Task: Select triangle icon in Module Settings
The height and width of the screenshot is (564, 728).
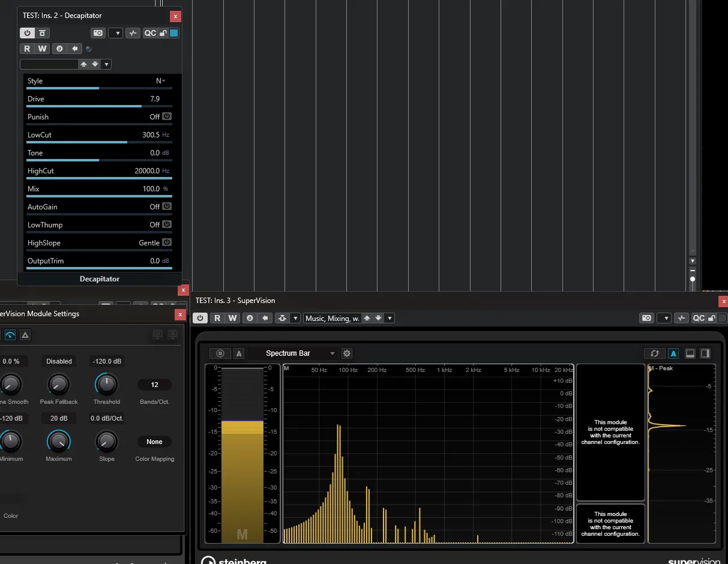Action: coord(25,335)
